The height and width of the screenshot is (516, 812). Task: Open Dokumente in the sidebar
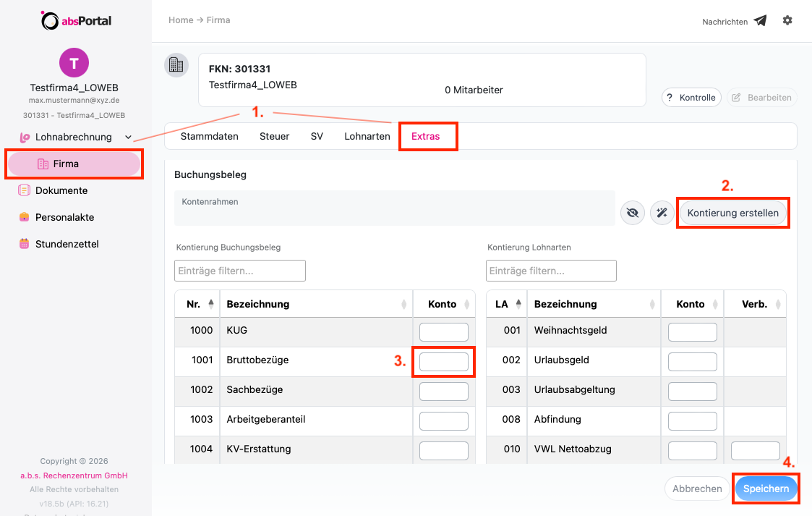61,190
